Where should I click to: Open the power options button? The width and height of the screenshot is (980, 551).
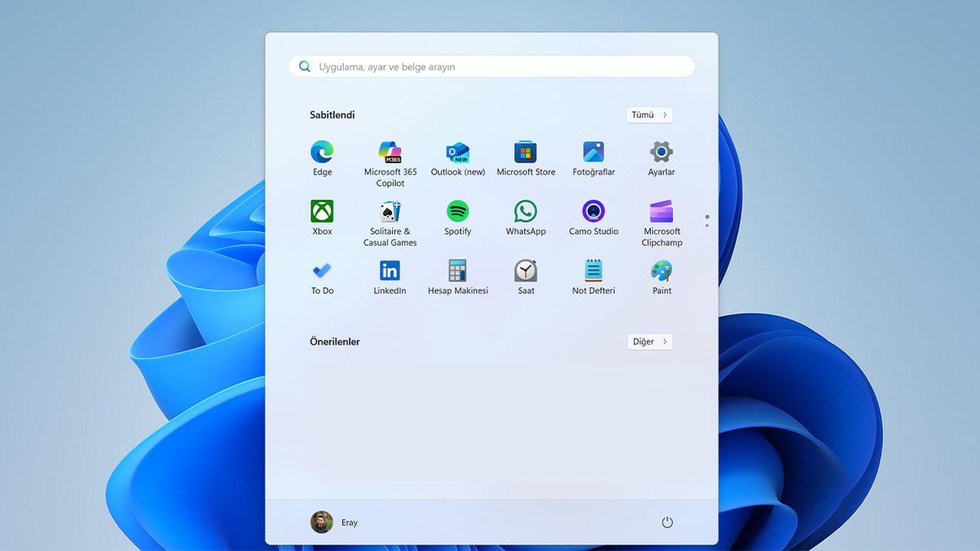coord(667,522)
